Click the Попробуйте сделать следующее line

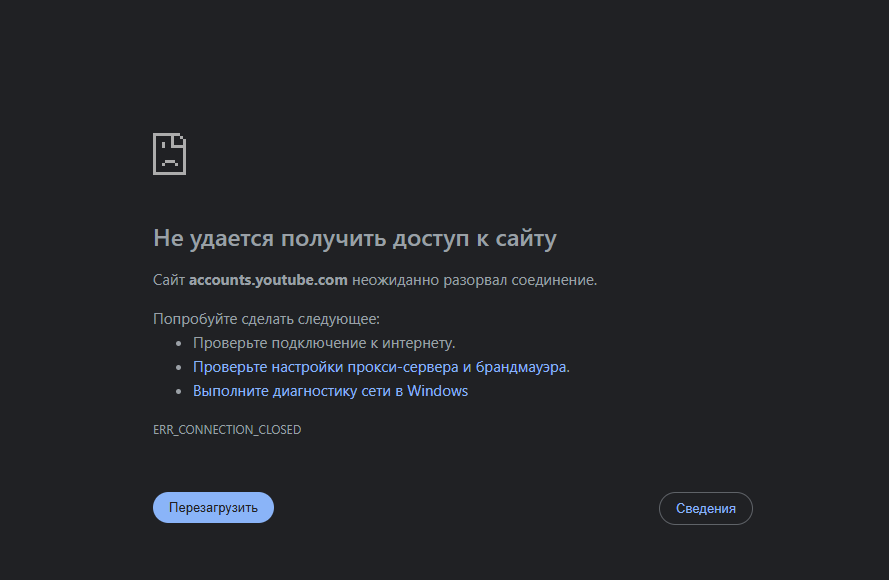coord(266,319)
